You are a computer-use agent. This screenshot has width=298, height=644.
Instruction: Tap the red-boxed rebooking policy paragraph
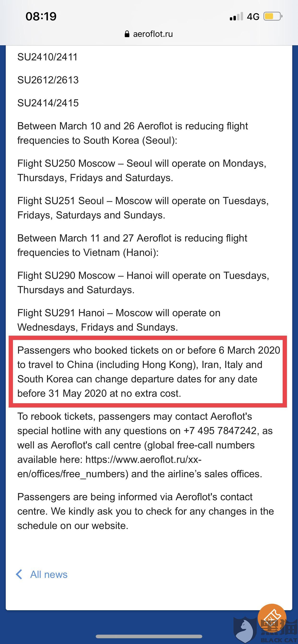coord(148,372)
